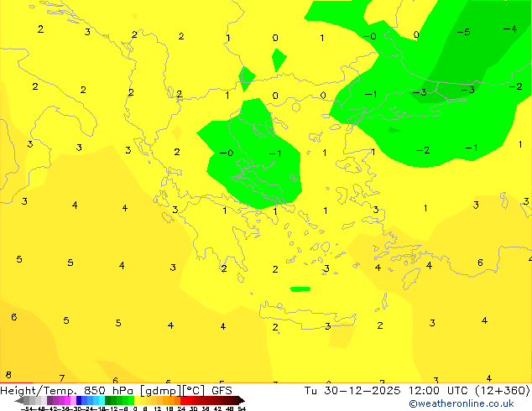Pick the bright red swatch above 24
Viewport: 532px width, 411px height.
(x=183, y=400)
